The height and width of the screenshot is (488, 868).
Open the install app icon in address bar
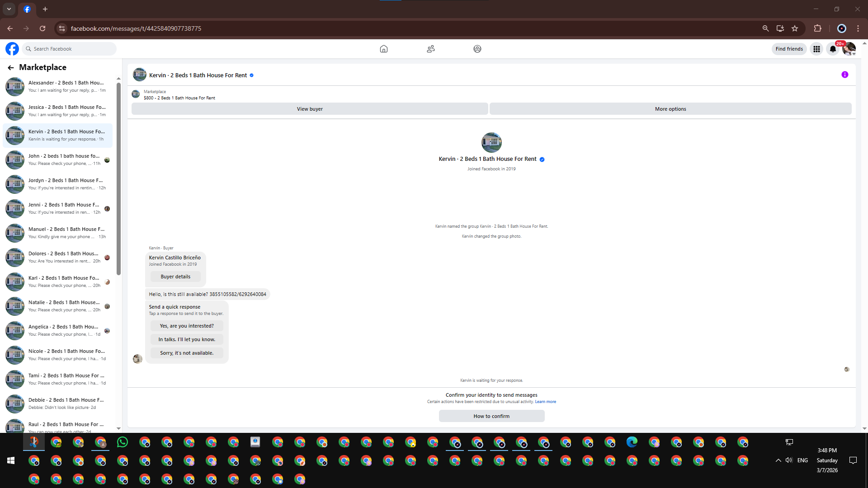[780, 28]
